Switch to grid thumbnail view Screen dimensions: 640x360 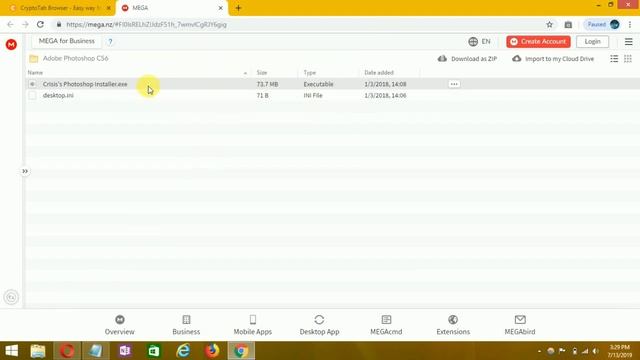click(x=628, y=59)
